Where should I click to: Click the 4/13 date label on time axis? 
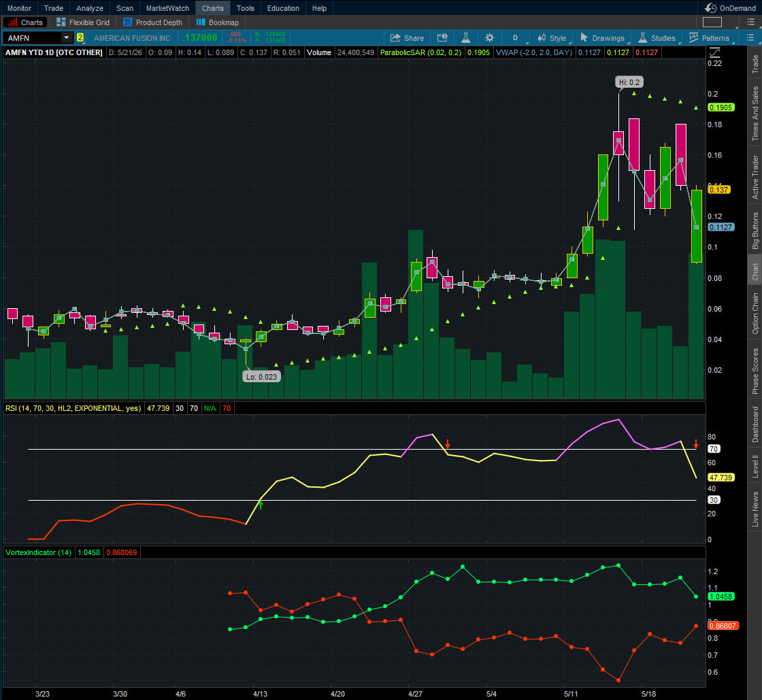[x=260, y=694]
